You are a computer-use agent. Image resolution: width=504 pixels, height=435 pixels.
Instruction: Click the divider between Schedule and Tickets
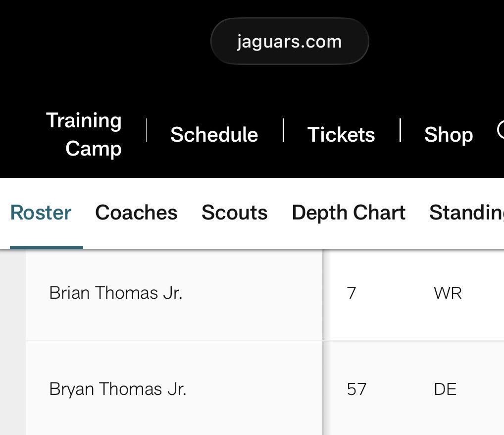(x=283, y=130)
